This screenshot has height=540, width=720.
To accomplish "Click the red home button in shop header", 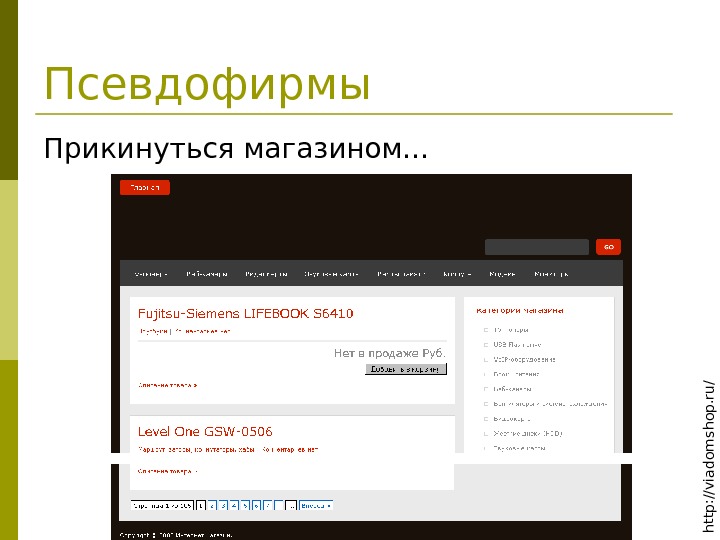I will coord(145,187).
